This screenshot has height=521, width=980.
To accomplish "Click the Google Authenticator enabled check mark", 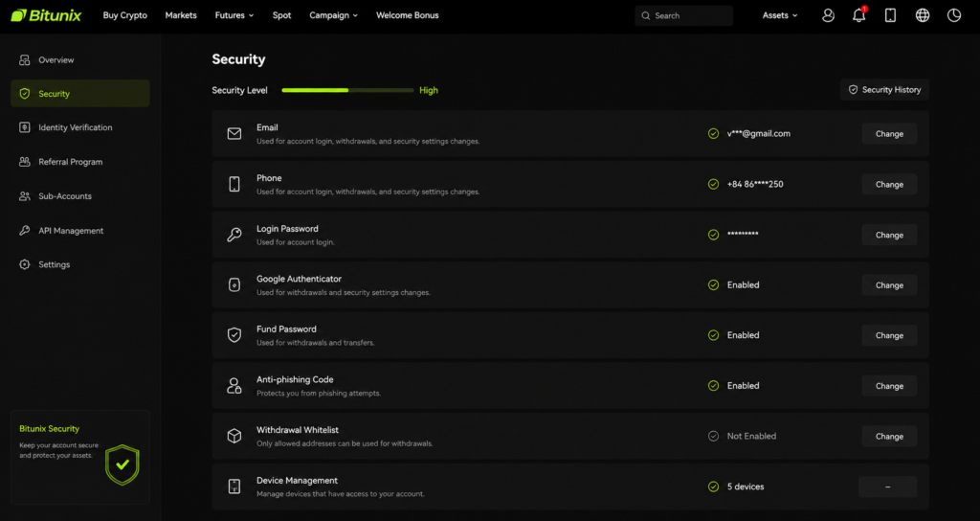I will [x=713, y=284].
